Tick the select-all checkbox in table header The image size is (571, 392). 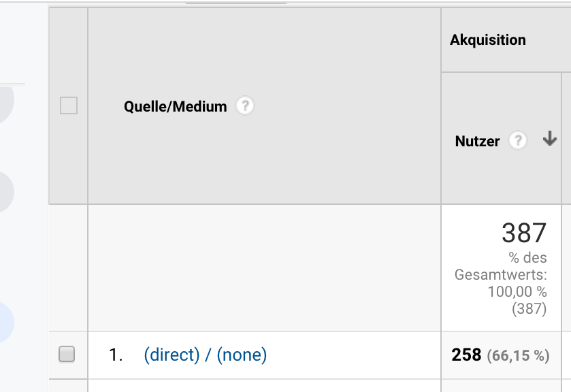tap(69, 105)
